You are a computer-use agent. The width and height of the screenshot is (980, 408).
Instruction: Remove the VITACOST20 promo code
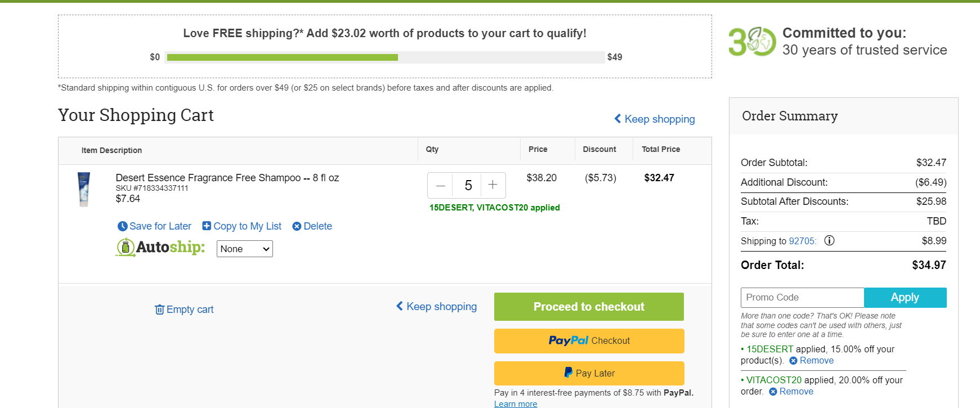point(791,392)
